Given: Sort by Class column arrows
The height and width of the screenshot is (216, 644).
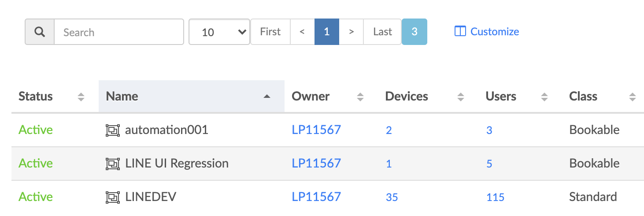Looking at the screenshot, I should click(x=633, y=97).
